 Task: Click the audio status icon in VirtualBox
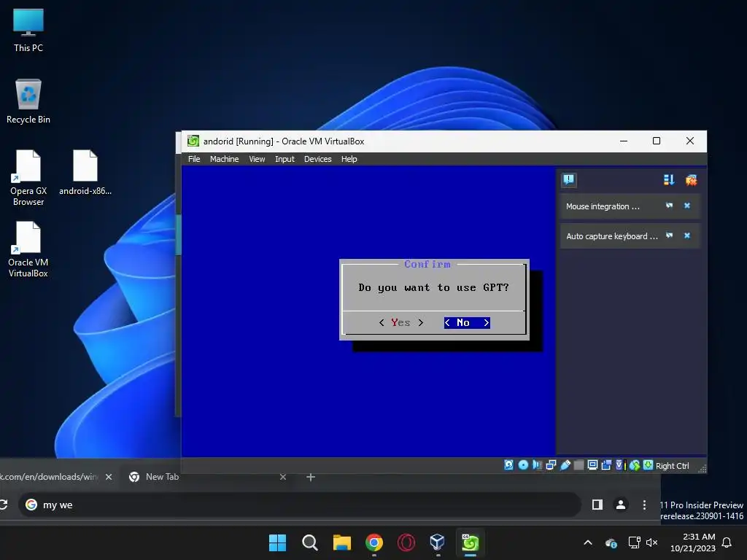[x=538, y=465]
